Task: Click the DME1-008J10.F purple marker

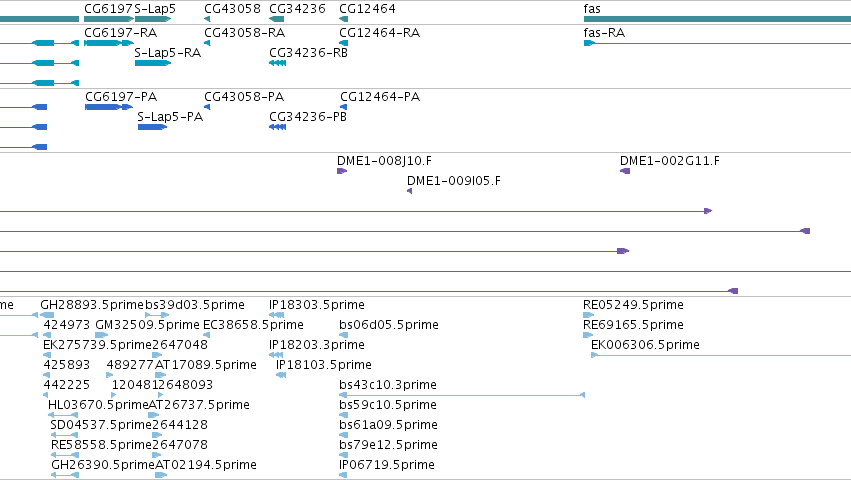Action: point(342,171)
